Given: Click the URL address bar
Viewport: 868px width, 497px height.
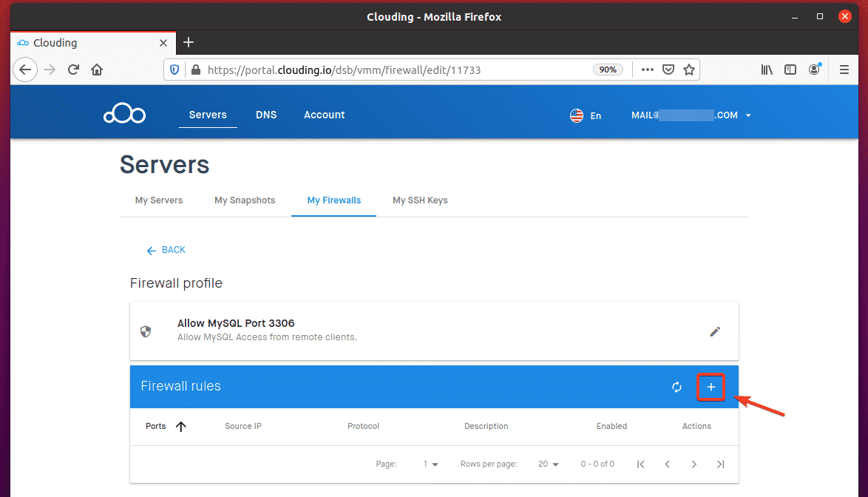Looking at the screenshot, I should [x=392, y=70].
